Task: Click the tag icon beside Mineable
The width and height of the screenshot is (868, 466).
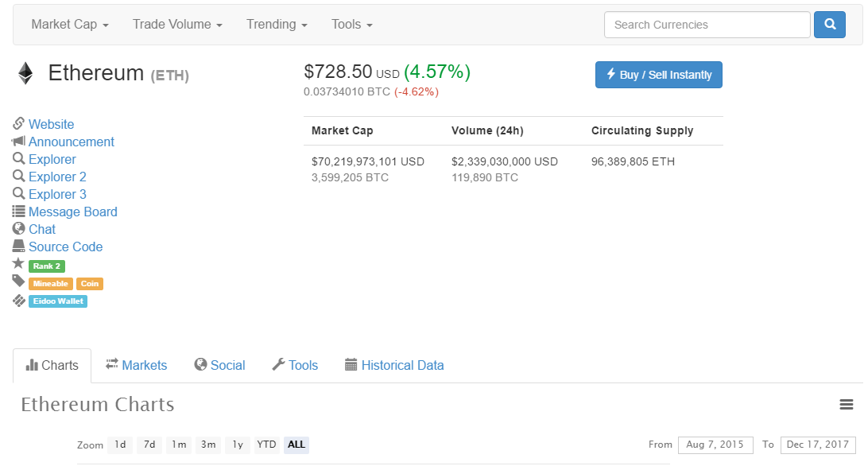Action: (19, 281)
